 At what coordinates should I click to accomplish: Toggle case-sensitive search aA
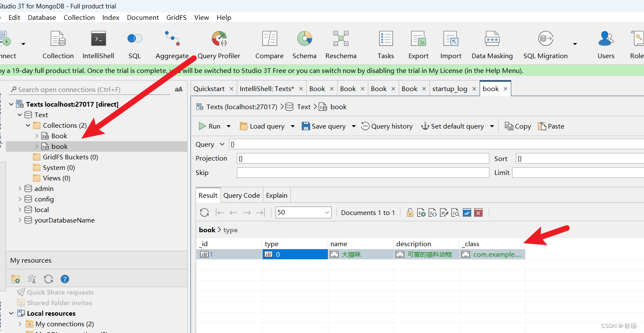[179, 89]
